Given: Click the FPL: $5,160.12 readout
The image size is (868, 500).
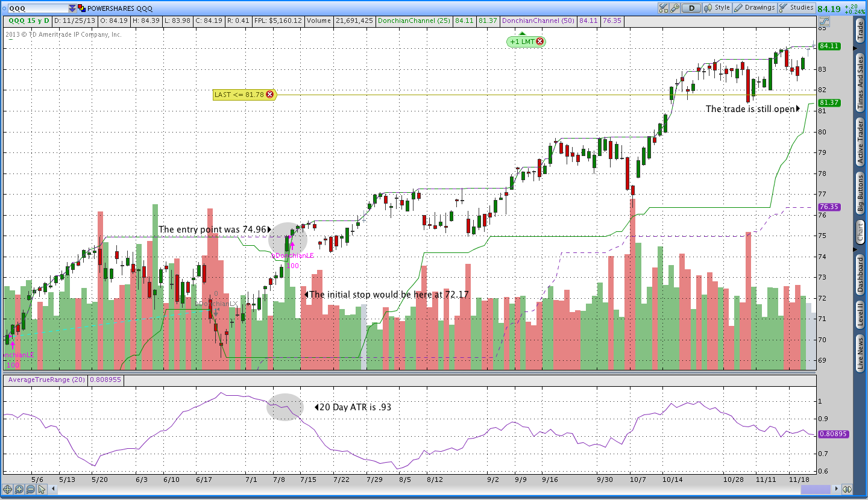Looking at the screenshot, I should pos(277,20).
